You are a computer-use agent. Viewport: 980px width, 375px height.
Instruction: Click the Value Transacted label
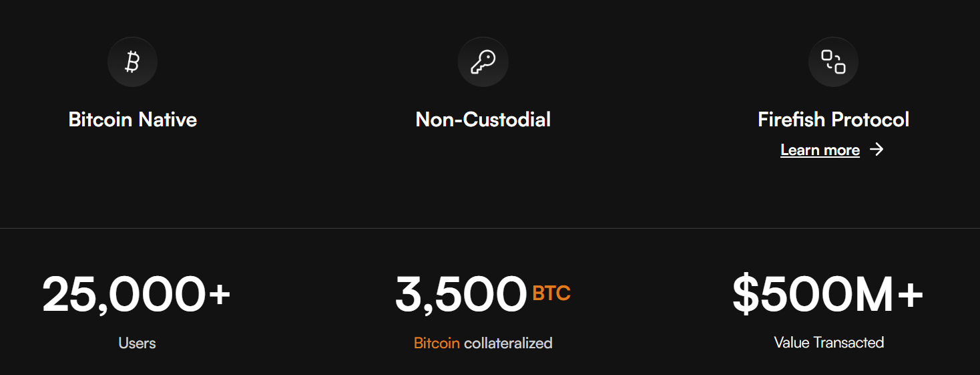pyautogui.click(x=828, y=343)
